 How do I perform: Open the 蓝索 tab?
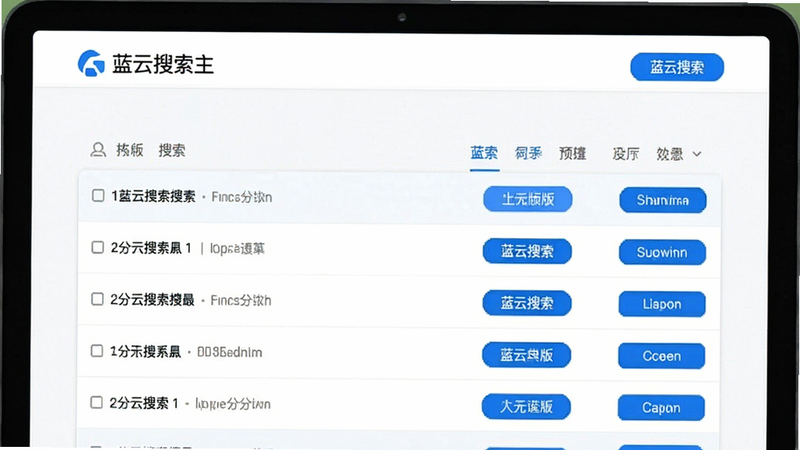pos(484,153)
